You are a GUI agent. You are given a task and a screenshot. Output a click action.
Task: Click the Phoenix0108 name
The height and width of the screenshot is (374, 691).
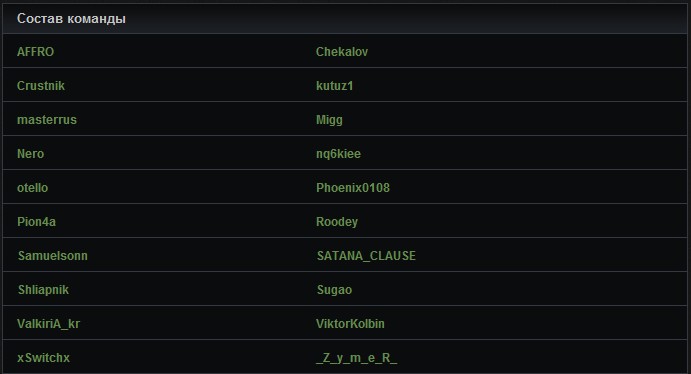click(353, 188)
